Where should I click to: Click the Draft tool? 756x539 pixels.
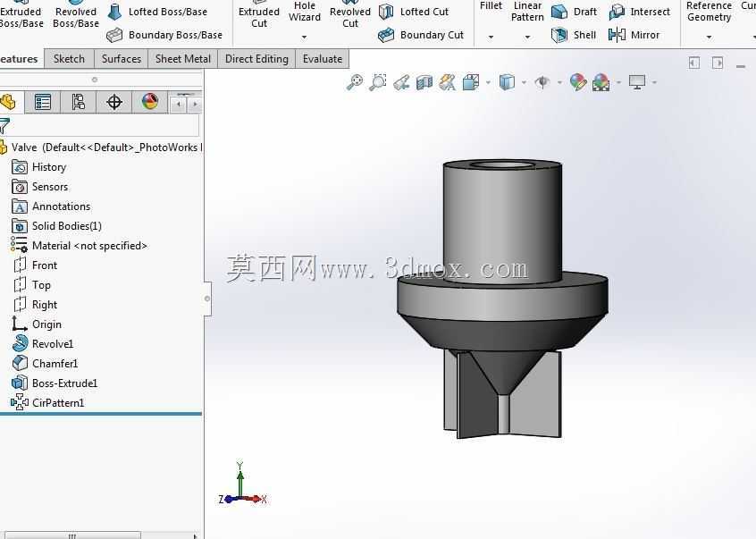(x=575, y=12)
